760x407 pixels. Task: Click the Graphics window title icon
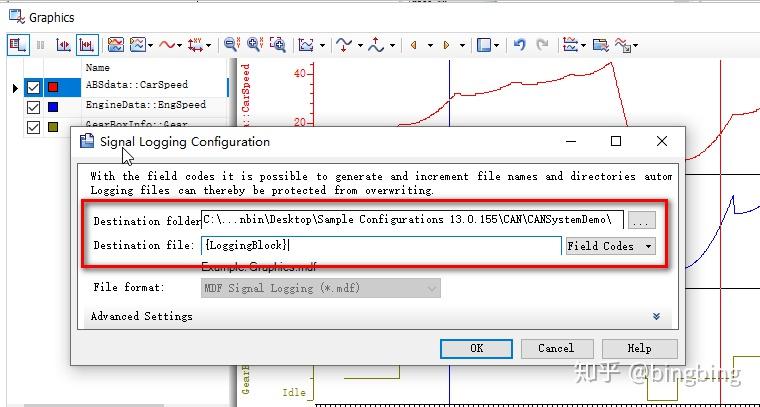[16, 17]
